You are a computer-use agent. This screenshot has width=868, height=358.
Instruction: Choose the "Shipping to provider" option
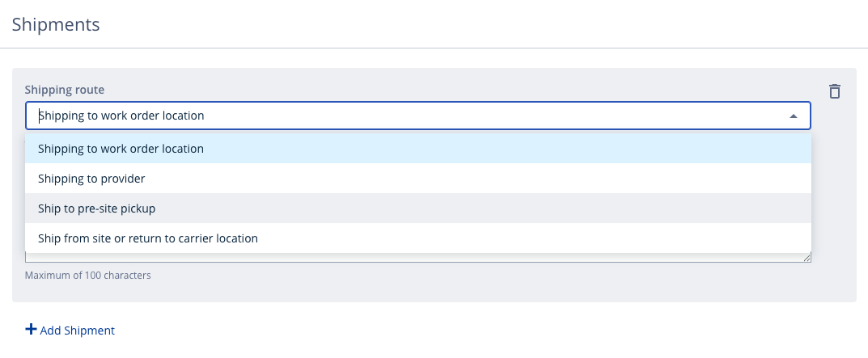pyautogui.click(x=91, y=179)
